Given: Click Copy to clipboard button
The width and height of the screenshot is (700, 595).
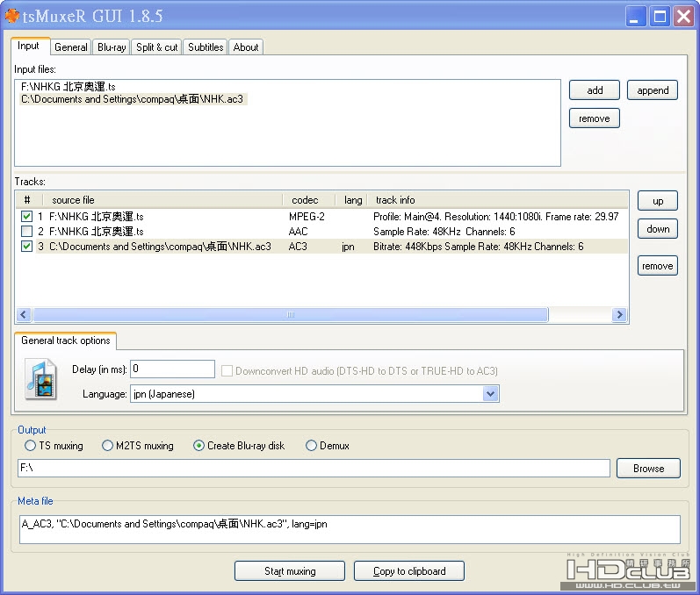Looking at the screenshot, I should (x=409, y=571).
